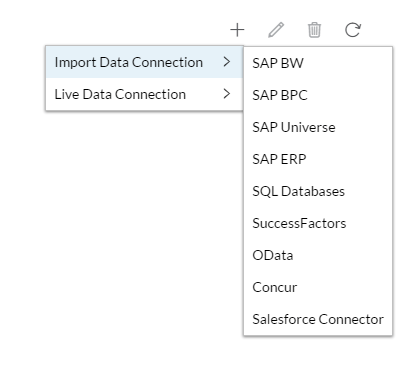Screen dimensions: 410x380
Task: Click the refresh connections icon
Action: tap(353, 30)
